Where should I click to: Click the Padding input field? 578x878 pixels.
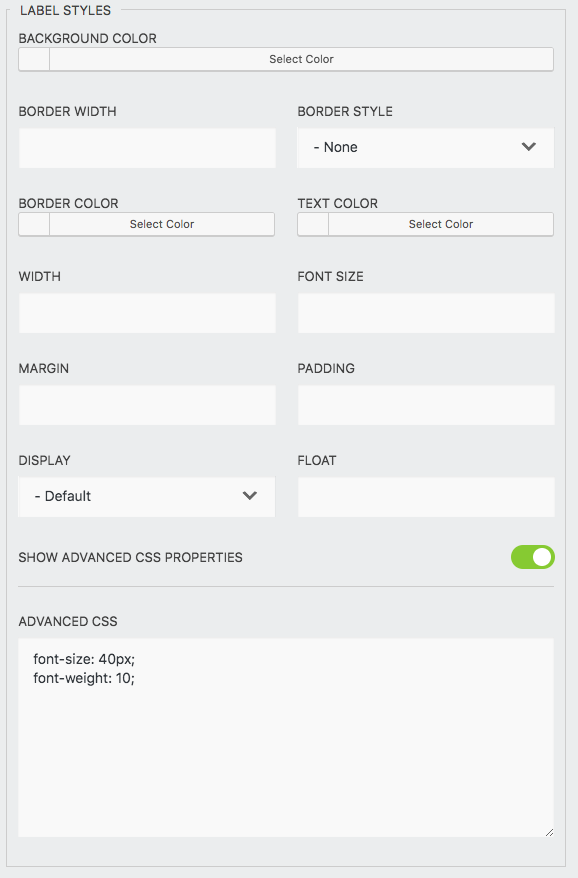(426, 405)
